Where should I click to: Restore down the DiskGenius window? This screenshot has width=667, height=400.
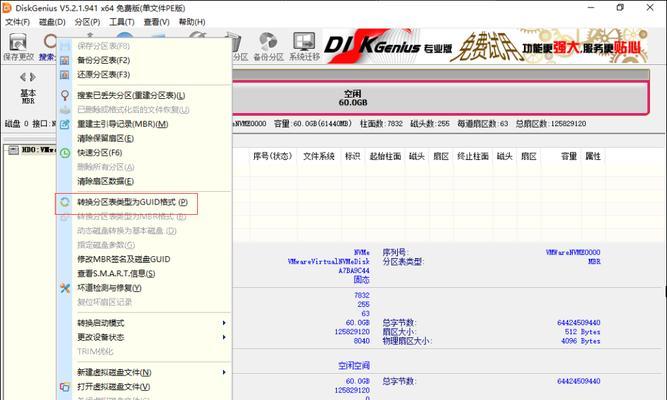point(620,8)
